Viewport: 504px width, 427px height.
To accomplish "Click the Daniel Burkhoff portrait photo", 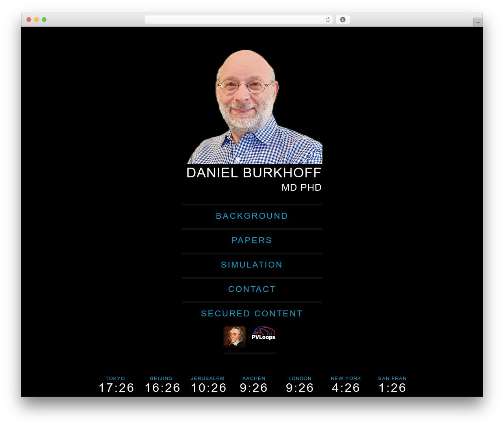I will pos(255,107).
